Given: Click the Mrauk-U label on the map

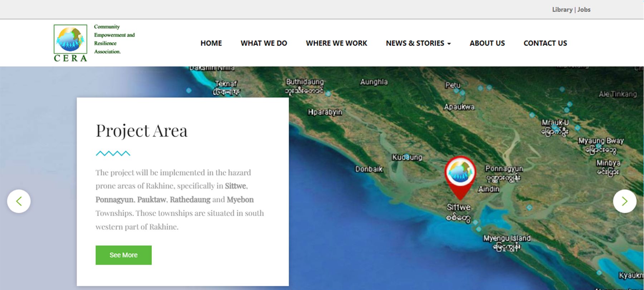Looking at the screenshot, I should click(555, 123).
